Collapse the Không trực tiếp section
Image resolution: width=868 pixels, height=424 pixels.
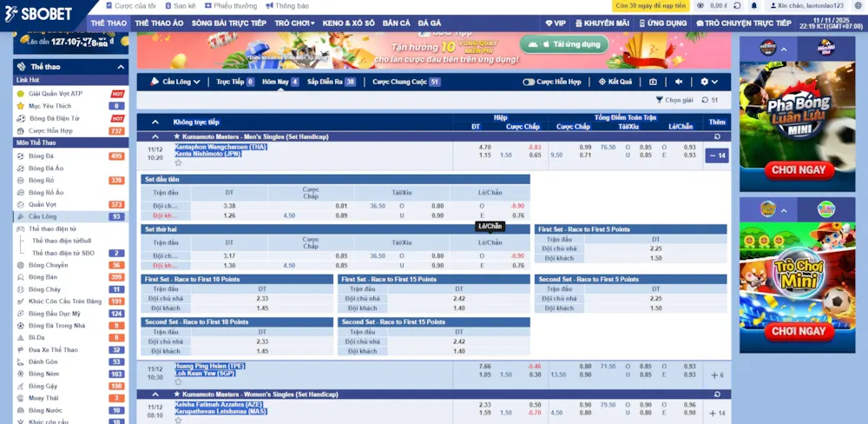point(155,123)
